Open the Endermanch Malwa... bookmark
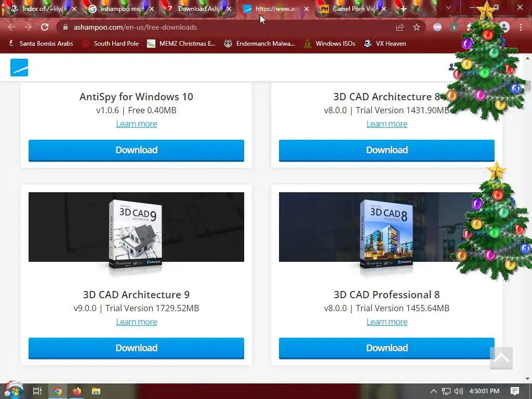The height and width of the screenshot is (399, 532). [x=260, y=44]
